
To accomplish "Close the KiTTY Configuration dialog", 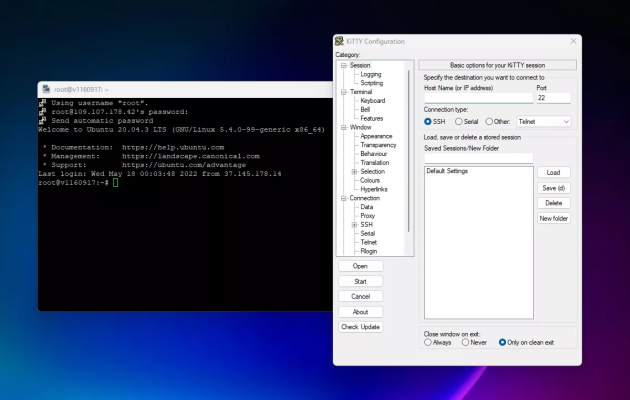I will pyautogui.click(x=573, y=41).
